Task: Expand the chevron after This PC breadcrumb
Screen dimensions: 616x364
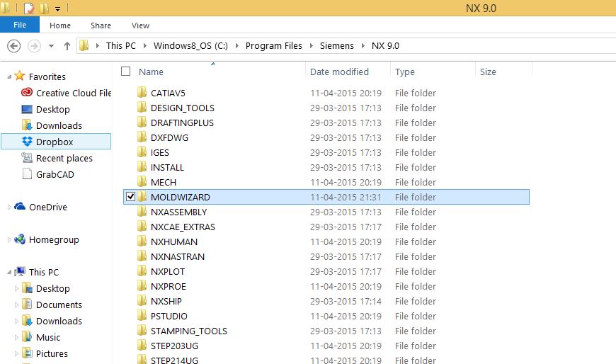Action: (x=145, y=45)
